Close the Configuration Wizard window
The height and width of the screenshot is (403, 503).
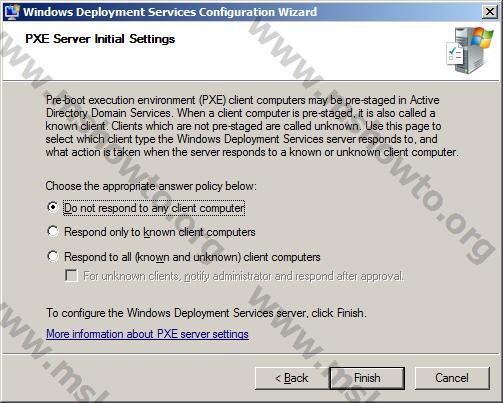tap(490, 12)
